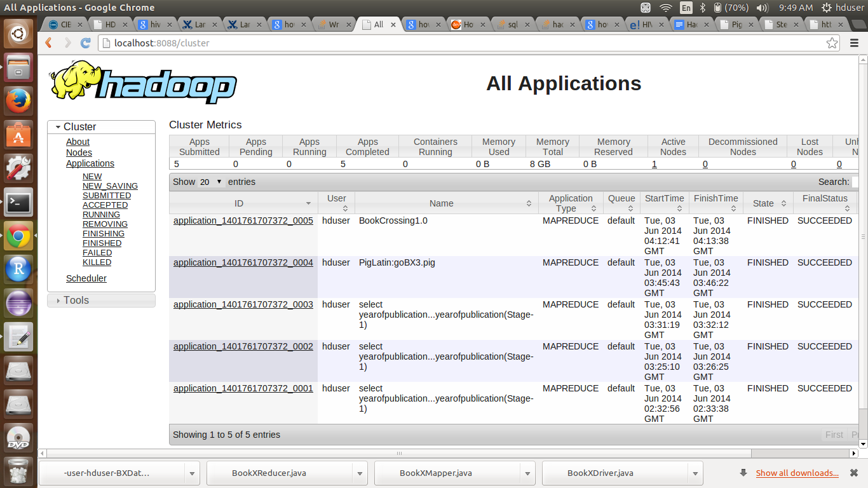
Task: Open the Scheduler link
Action: [x=86, y=278]
